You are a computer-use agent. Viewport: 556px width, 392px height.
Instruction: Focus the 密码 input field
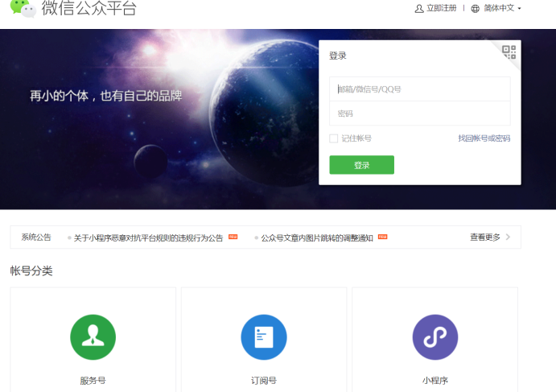[x=419, y=113]
